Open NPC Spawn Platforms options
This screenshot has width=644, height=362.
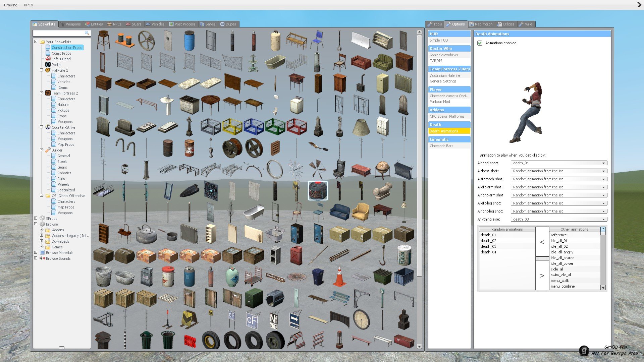tap(449, 116)
